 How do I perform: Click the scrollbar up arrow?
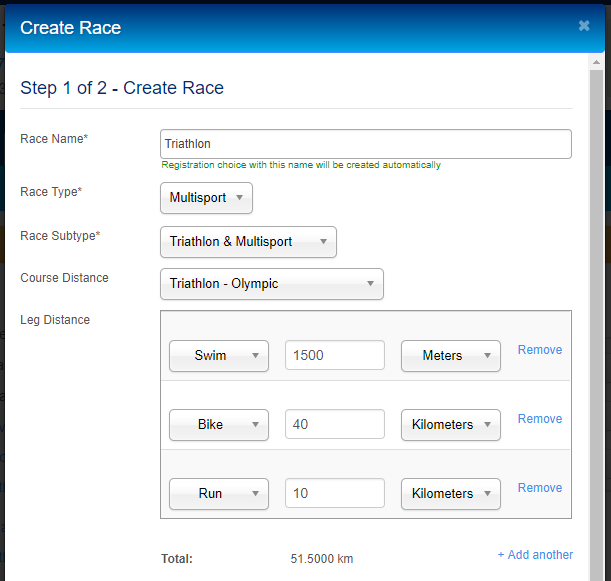pyautogui.click(x=596, y=62)
